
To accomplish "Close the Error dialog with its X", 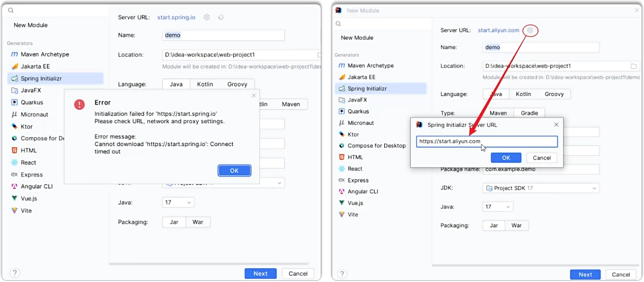I will pos(253,95).
